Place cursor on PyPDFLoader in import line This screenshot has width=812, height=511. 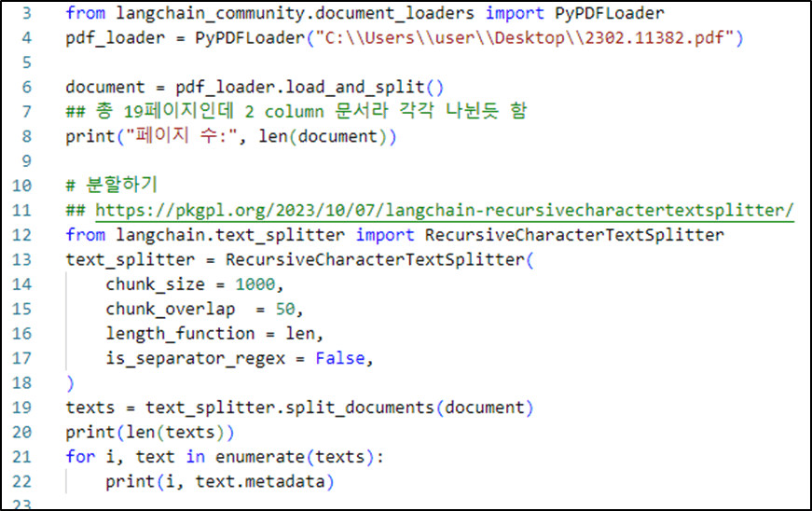coord(609,13)
